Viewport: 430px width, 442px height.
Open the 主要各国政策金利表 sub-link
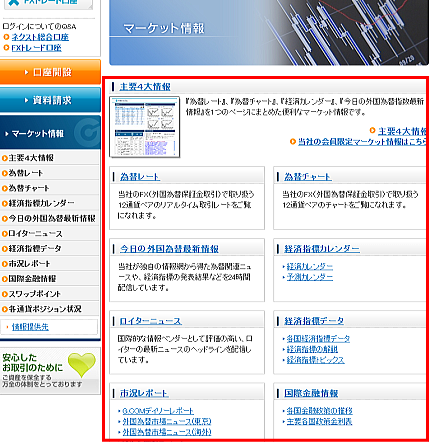click(x=319, y=422)
